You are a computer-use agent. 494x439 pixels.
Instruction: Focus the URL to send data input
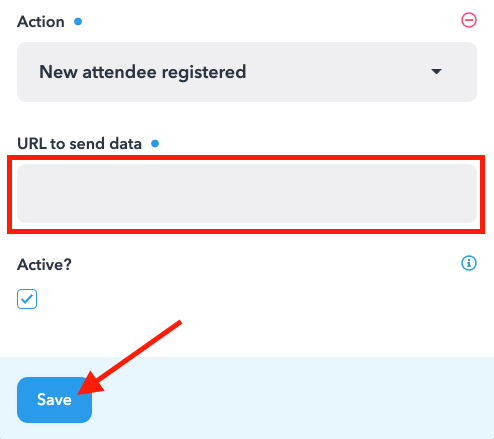[247, 193]
